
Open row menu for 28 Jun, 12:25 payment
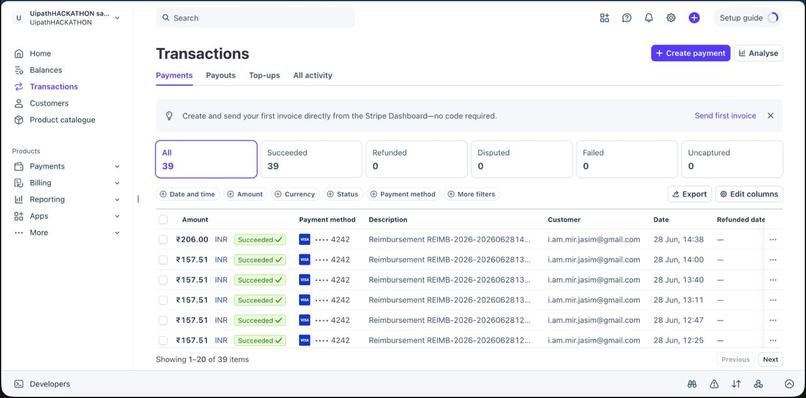tap(773, 340)
